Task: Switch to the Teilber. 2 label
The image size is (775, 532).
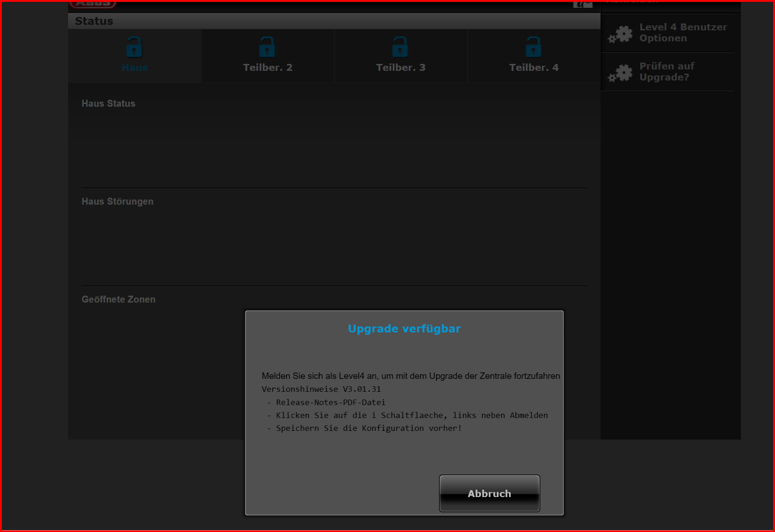Action: pos(267,68)
